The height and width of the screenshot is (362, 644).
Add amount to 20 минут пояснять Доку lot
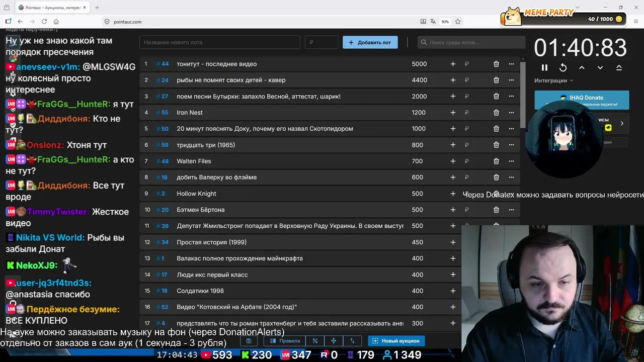point(453,129)
